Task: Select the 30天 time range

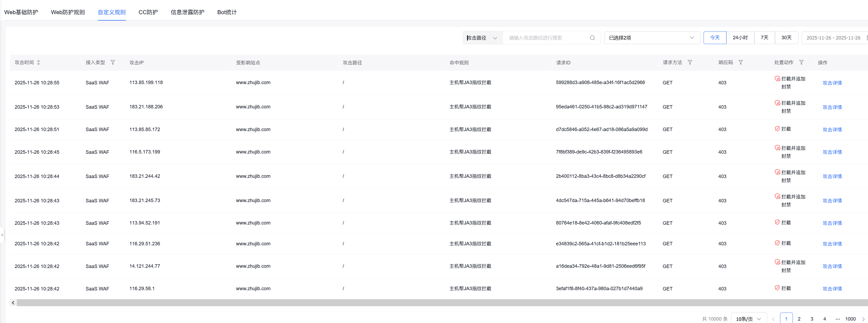Action: 787,38
